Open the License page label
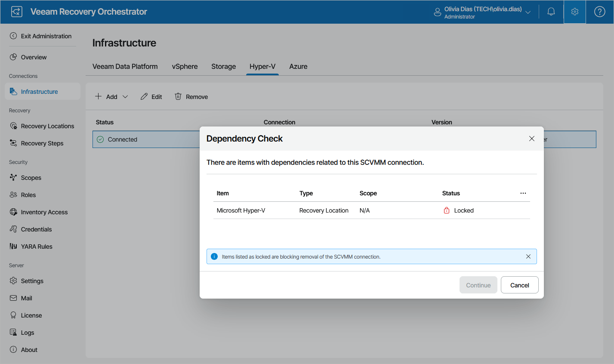This screenshot has width=614, height=364. pos(31,315)
